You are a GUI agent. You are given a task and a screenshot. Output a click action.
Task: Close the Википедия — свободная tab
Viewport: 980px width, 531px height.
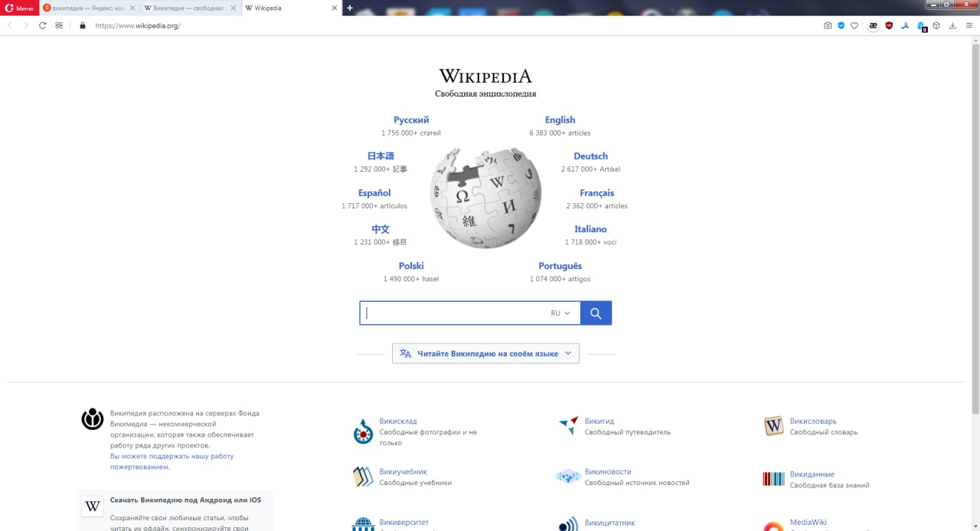[234, 8]
